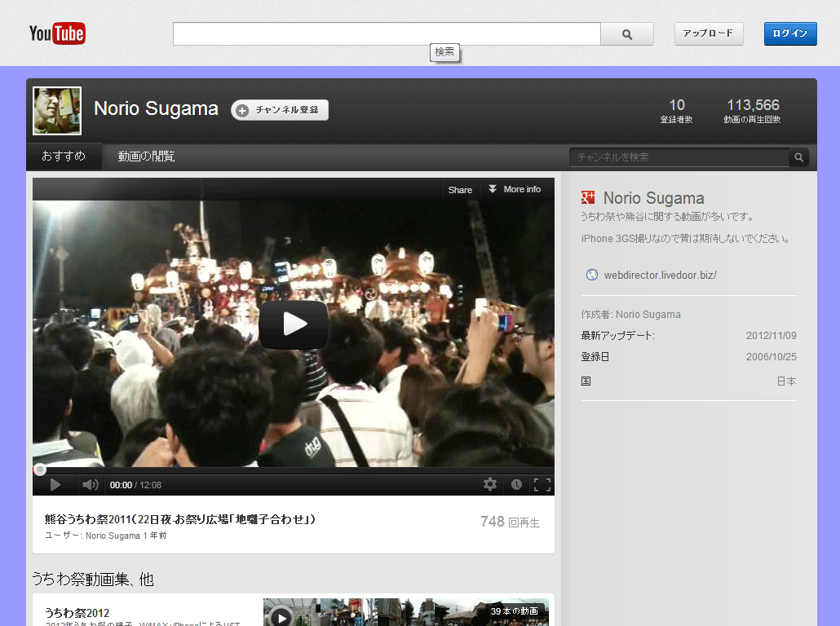Select the おすすめ tab

(64, 156)
